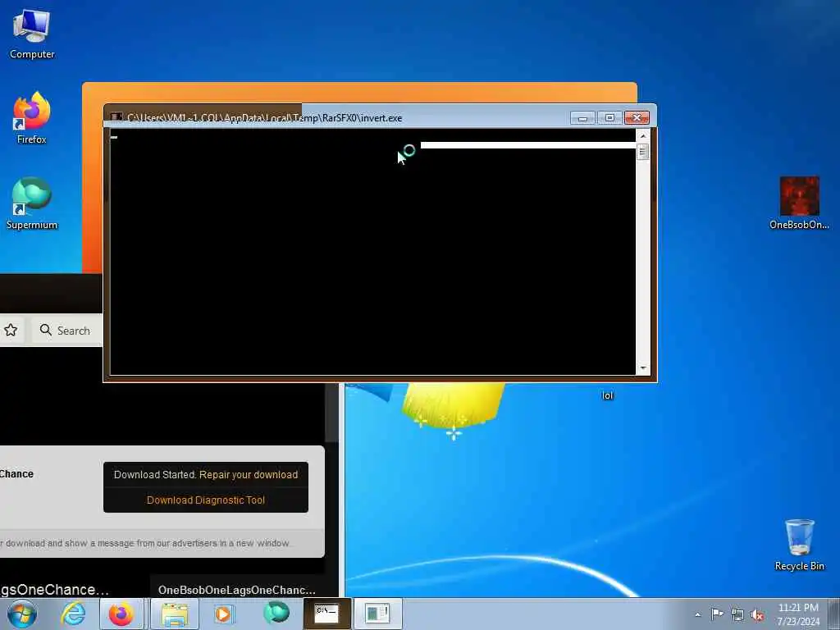840x630 pixels.
Task: Click the invert.exe console title bar
Action: tap(343, 118)
